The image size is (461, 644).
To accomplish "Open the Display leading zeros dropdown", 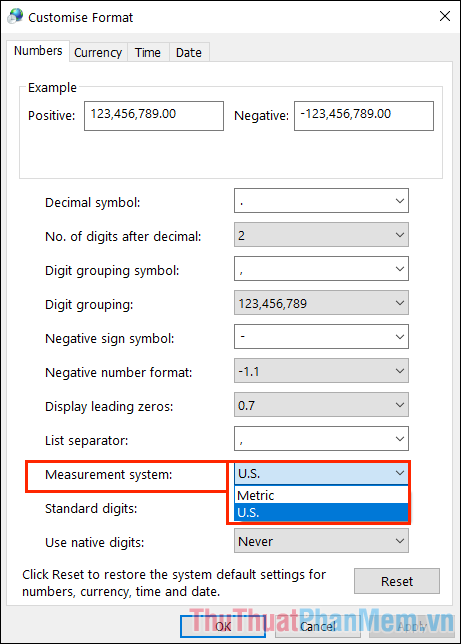I will tap(321, 405).
